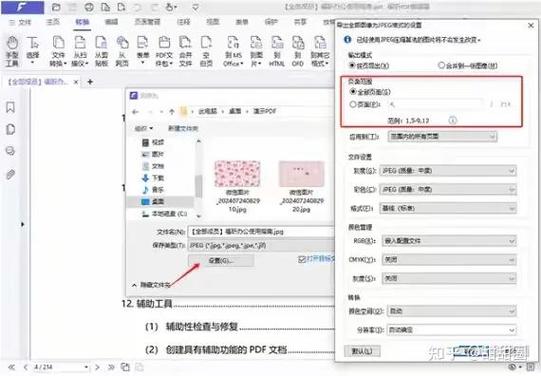Click the Settings (设置) button in Save As dialog
Viewport: 541px width, 376px height.
[221, 261]
